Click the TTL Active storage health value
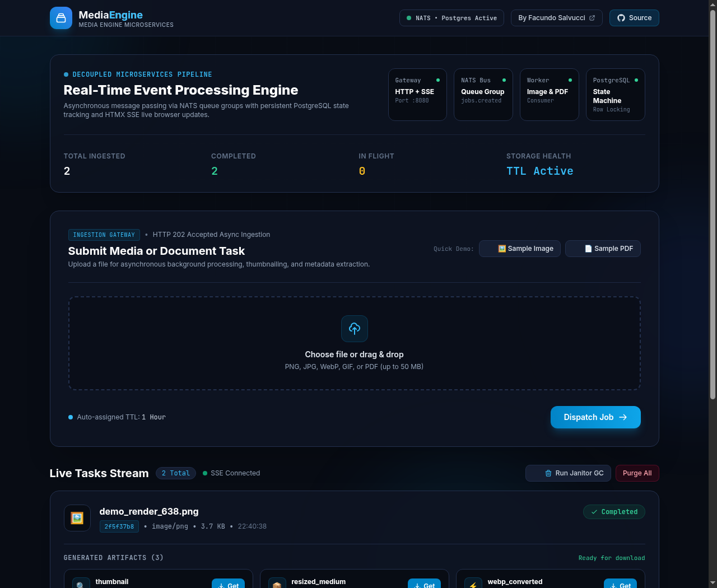717x588 pixels. click(x=540, y=171)
